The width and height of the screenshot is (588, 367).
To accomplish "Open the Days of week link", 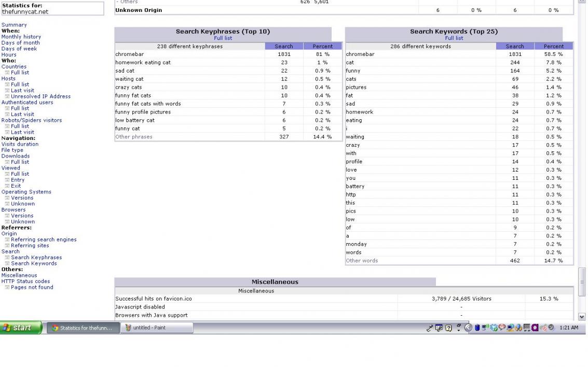I will pyautogui.click(x=19, y=49).
